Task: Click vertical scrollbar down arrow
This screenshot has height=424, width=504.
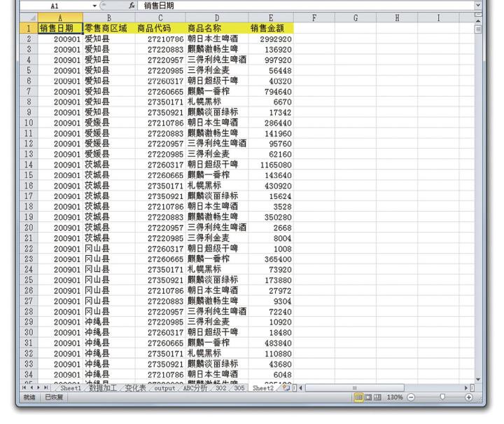Action: point(478,380)
